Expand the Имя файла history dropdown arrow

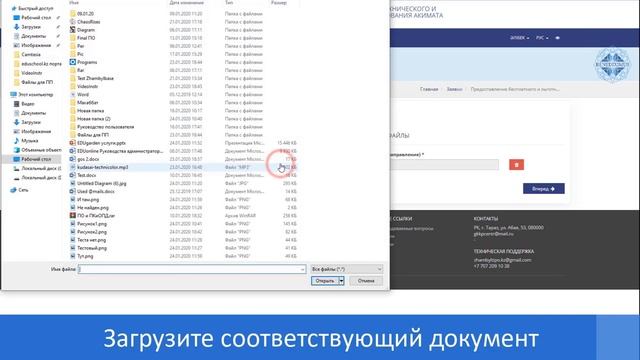pyautogui.click(x=302, y=269)
